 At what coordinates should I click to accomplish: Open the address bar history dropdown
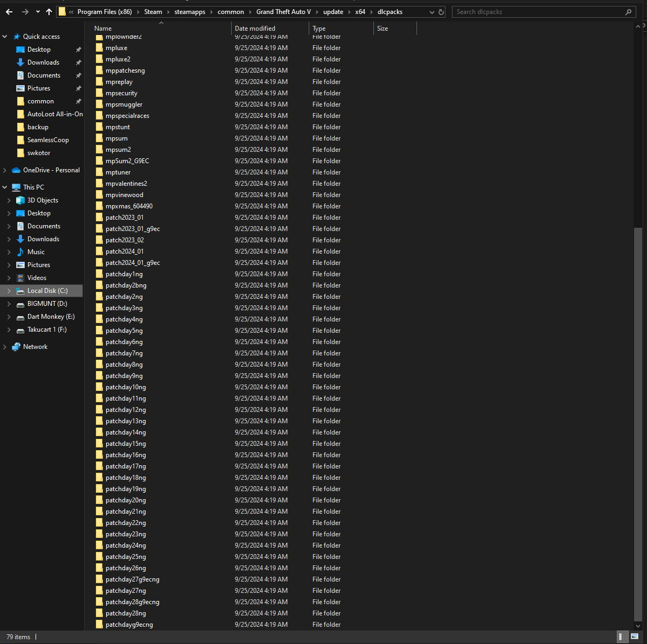pos(432,12)
